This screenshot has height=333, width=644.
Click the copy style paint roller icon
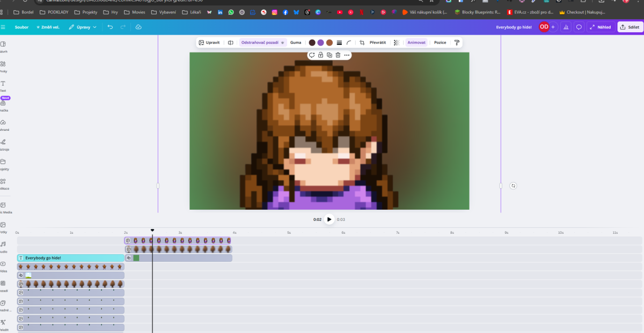(457, 42)
